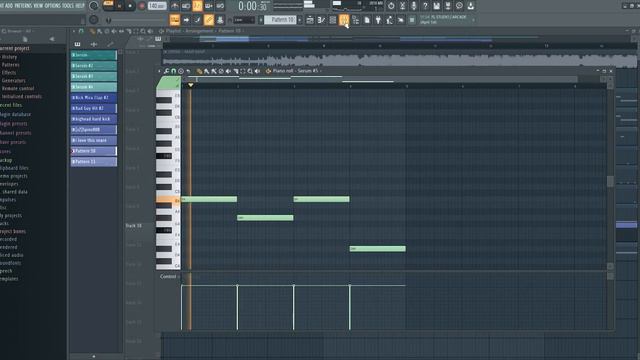640x360 pixels.
Task: Select the Draw pencil tool in Piano roll
Action: 199,71
